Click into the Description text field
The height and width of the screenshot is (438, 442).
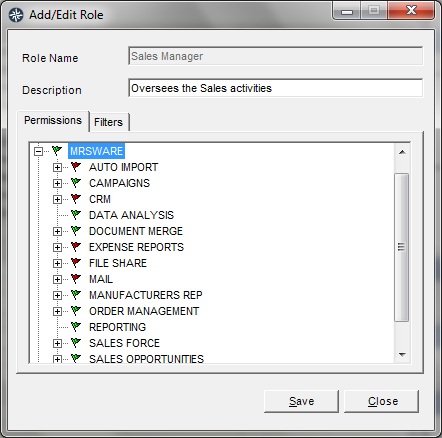(276, 88)
